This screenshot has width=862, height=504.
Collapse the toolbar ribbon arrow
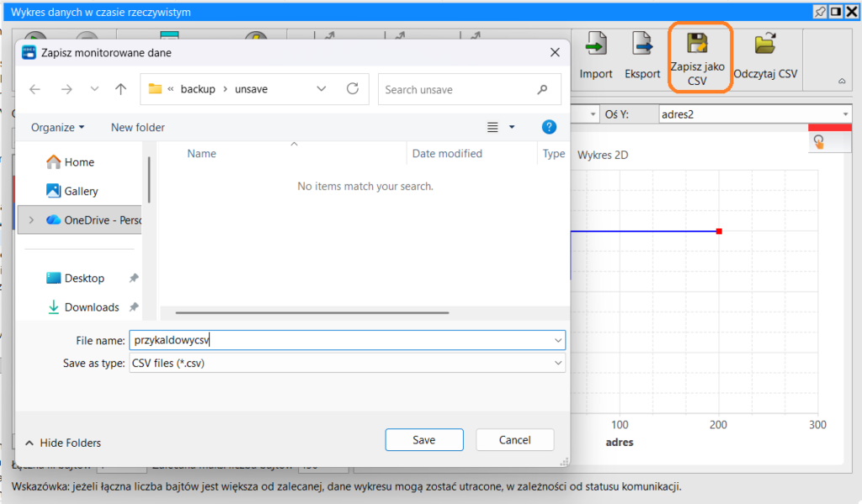842,81
